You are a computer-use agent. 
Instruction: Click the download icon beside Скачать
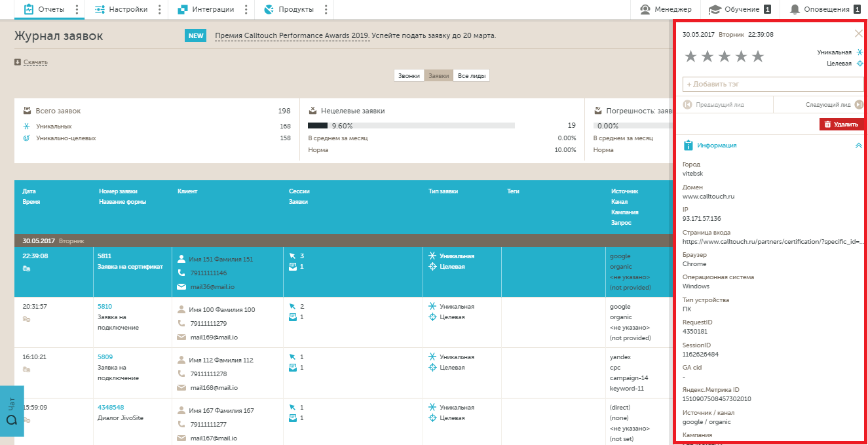(18, 62)
